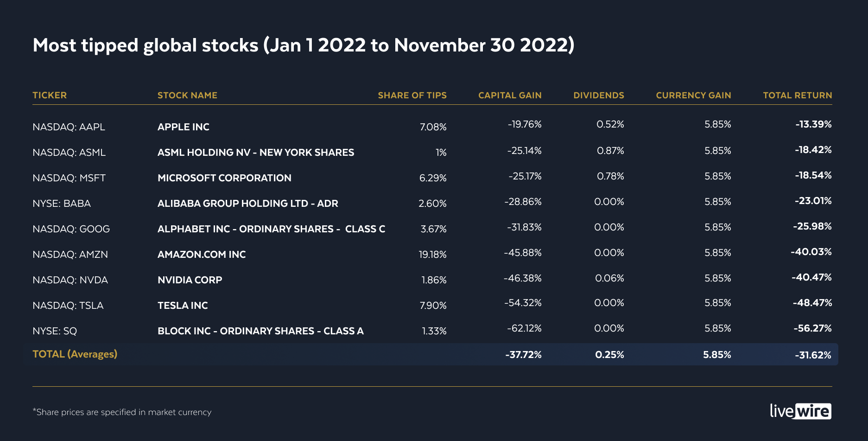The width and height of the screenshot is (868, 441).
Task: Select ASML HOLDING NV stock name
Action: pyautogui.click(x=255, y=153)
